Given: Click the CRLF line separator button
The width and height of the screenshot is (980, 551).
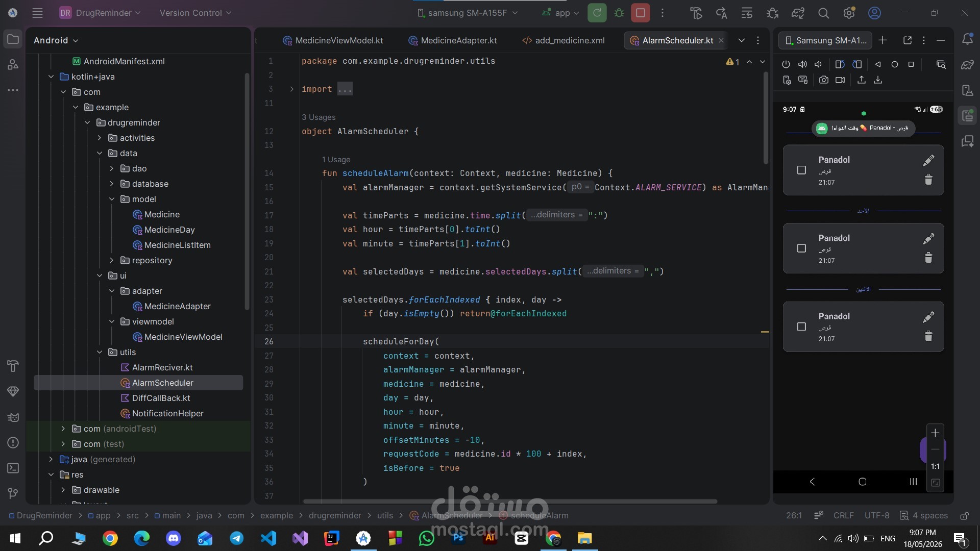Looking at the screenshot, I should point(843,515).
